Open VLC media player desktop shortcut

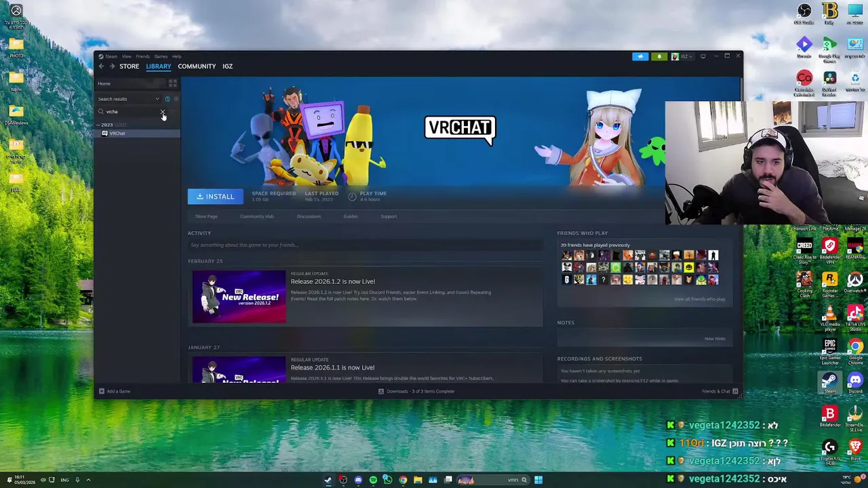pos(830,319)
